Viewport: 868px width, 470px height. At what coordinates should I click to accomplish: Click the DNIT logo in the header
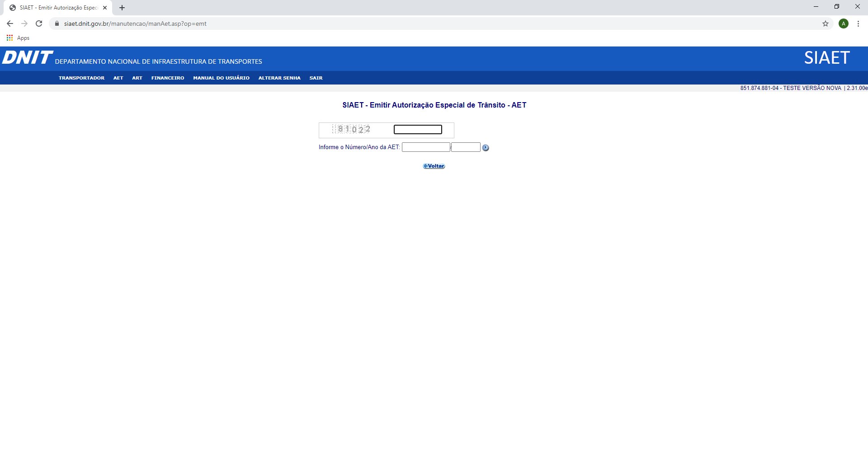27,57
